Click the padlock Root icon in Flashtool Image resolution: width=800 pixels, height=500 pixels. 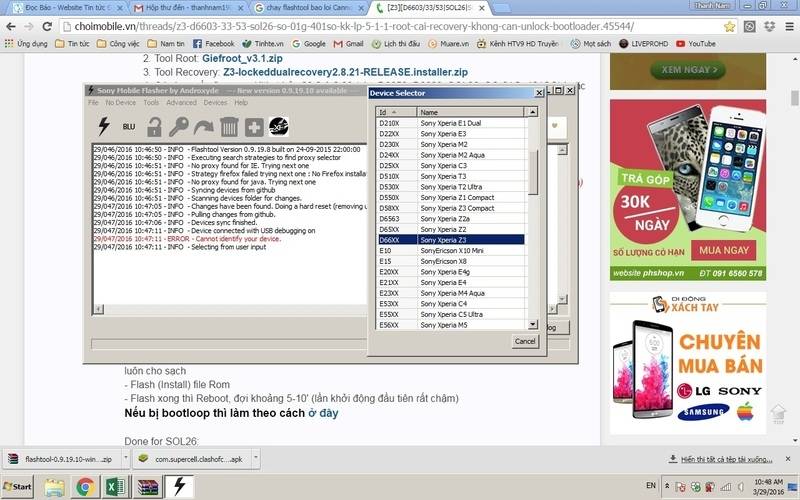tap(154, 127)
